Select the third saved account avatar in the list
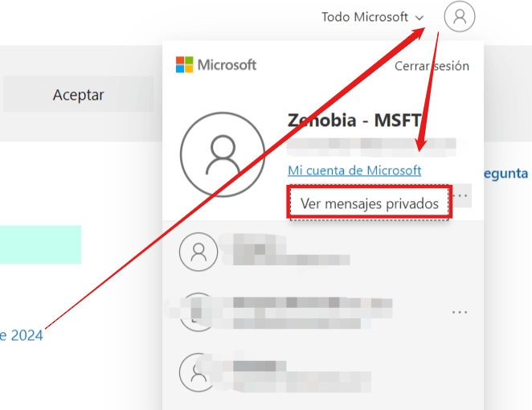Screen dimensions: 532x410 coord(198,372)
